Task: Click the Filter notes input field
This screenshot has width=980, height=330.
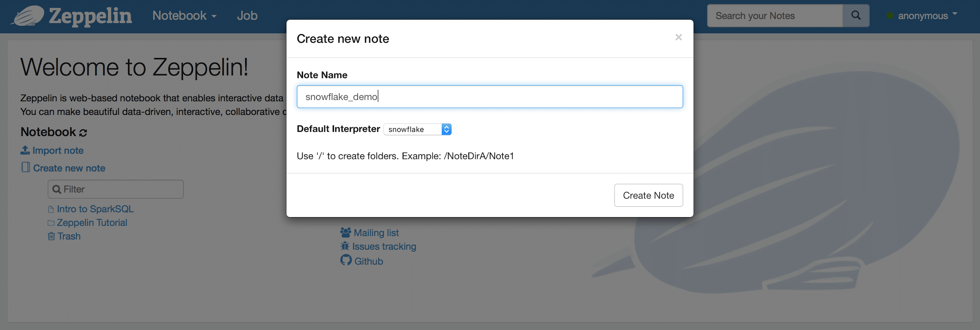Action: 116,189
